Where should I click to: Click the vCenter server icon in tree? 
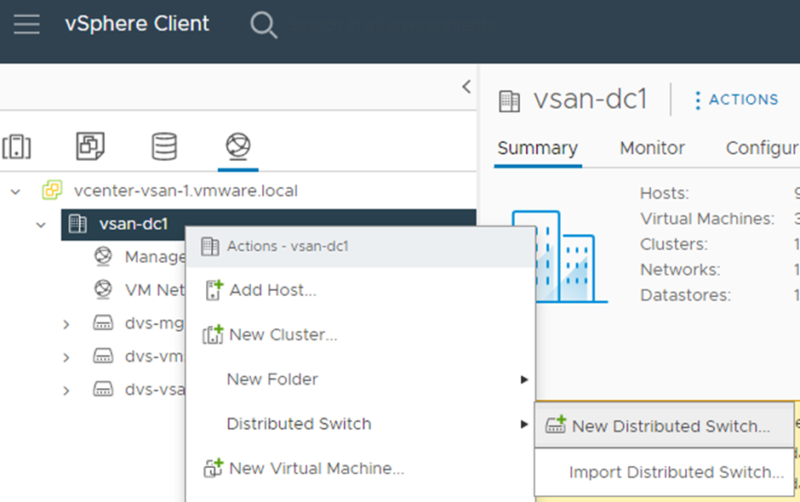click(x=51, y=190)
